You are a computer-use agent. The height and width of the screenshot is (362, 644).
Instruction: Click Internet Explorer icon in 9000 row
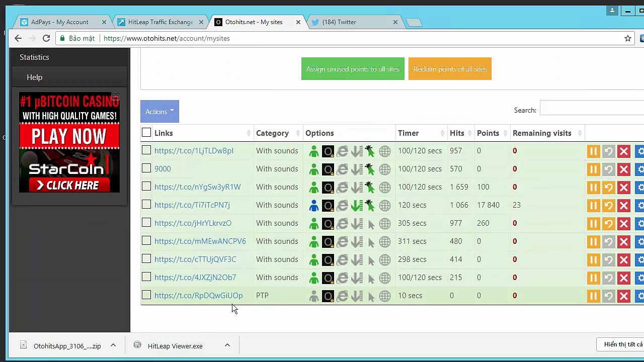342,169
